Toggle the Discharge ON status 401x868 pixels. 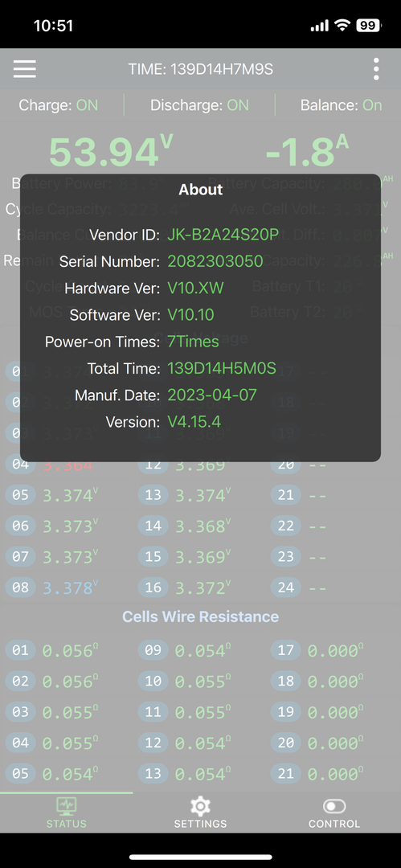(199, 105)
